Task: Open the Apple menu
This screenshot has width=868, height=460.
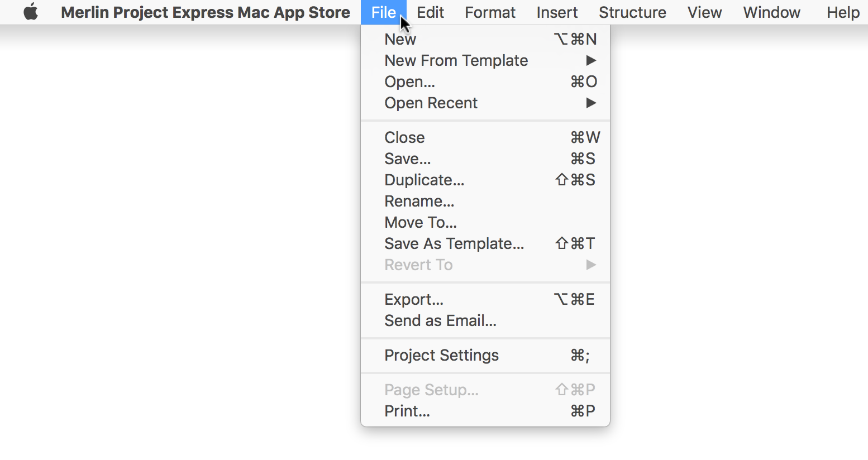Action: pyautogui.click(x=31, y=12)
